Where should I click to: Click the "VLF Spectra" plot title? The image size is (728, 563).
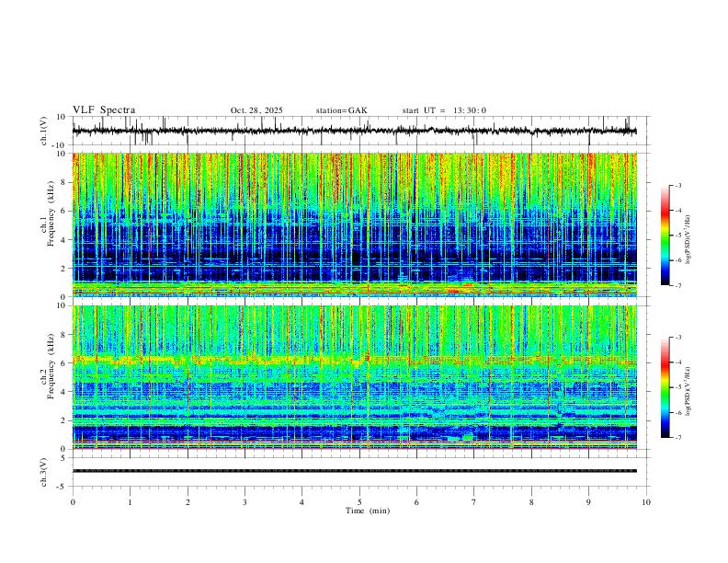tap(104, 110)
